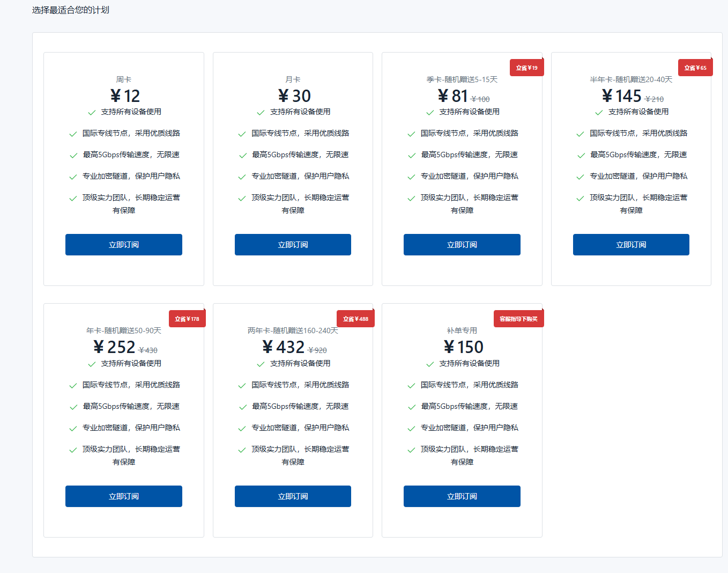728x573 pixels.
Task: Click checkmark beside 国际专线节点 in 补单专用 card
Action: click(x=411, y=386)
